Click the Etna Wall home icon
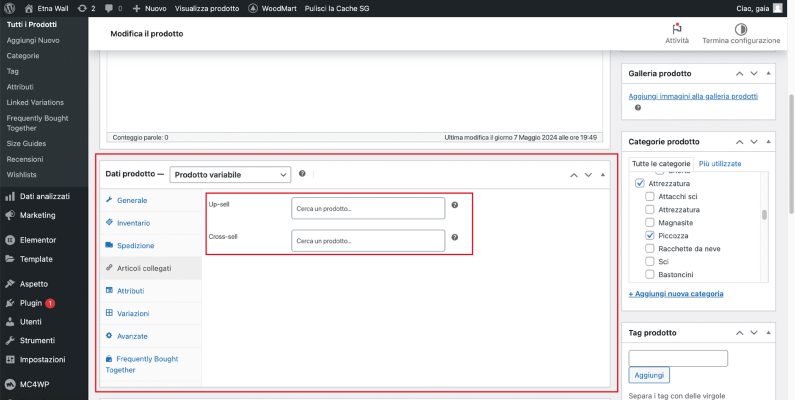Screen dimensions: 795x400 tap(29, 8)
